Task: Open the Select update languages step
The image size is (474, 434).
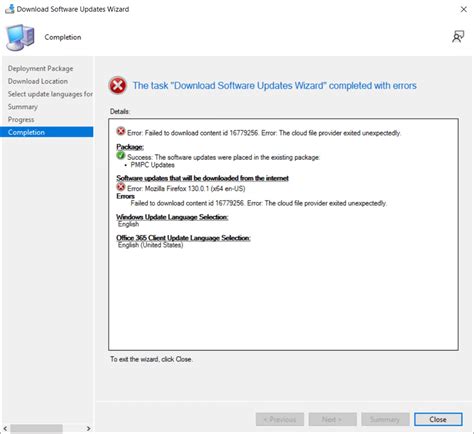Action: [50, 94]
